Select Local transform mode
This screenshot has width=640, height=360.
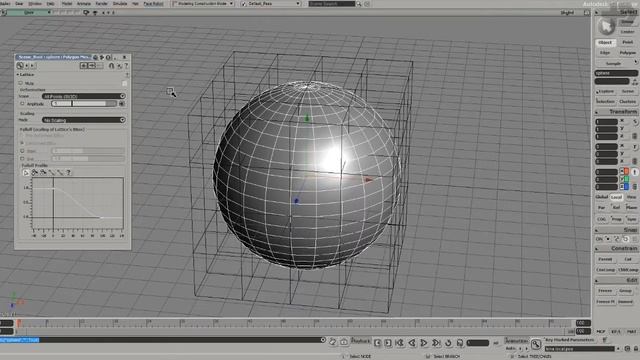tap(616, 197)
